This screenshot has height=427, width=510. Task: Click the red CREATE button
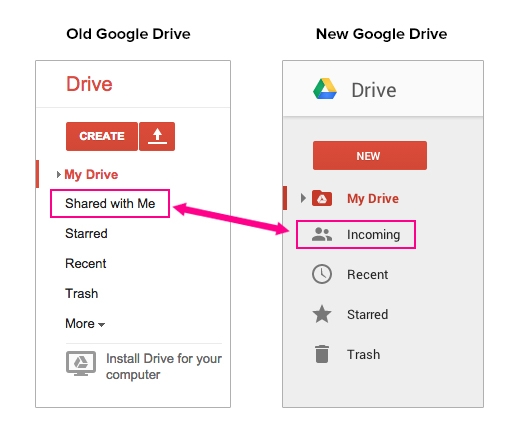pos(102,136)
